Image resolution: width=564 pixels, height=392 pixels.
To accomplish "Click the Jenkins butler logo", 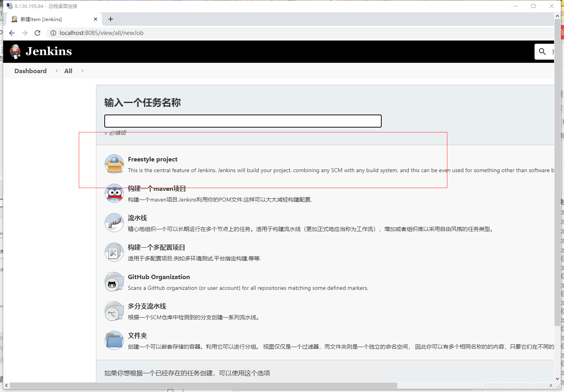I will tap(15, 51).
